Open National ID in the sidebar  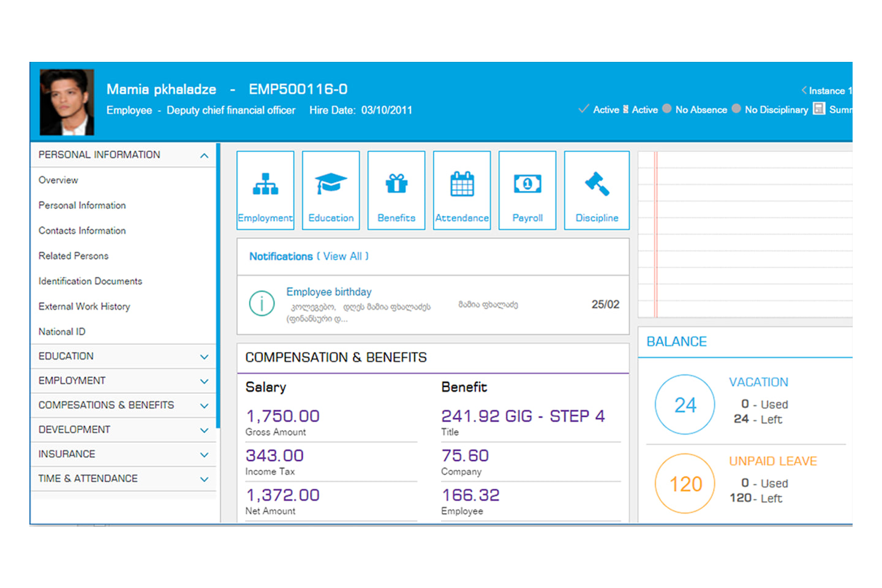(62, 331)
